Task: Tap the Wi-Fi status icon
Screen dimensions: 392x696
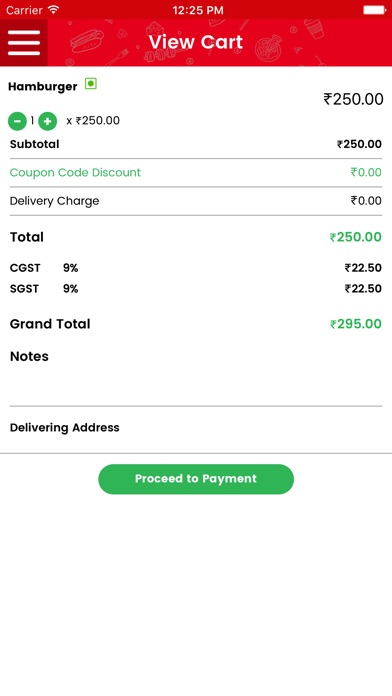Action: point(54,9)
